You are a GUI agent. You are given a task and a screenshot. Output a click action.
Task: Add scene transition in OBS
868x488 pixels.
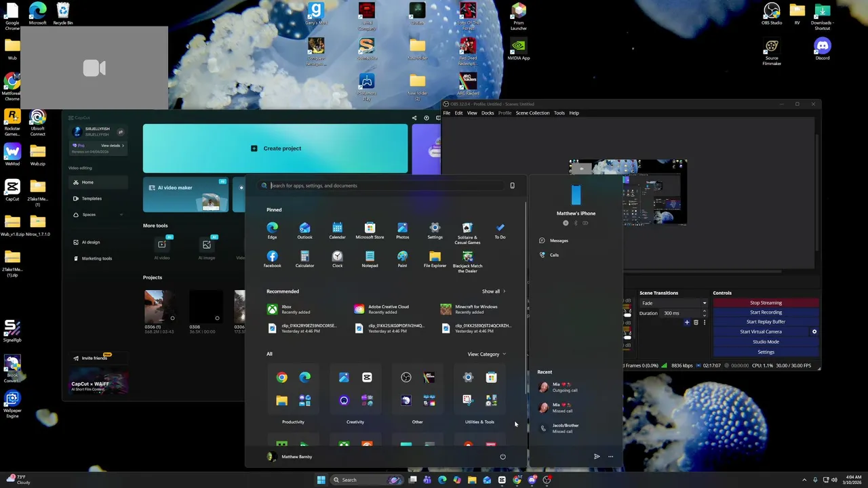(x=687, y=323)
